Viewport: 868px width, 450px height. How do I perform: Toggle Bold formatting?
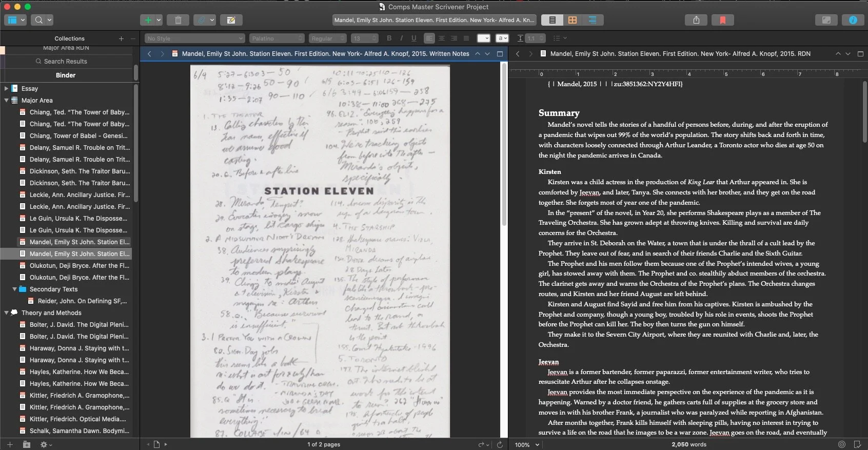tap(389, 38)
